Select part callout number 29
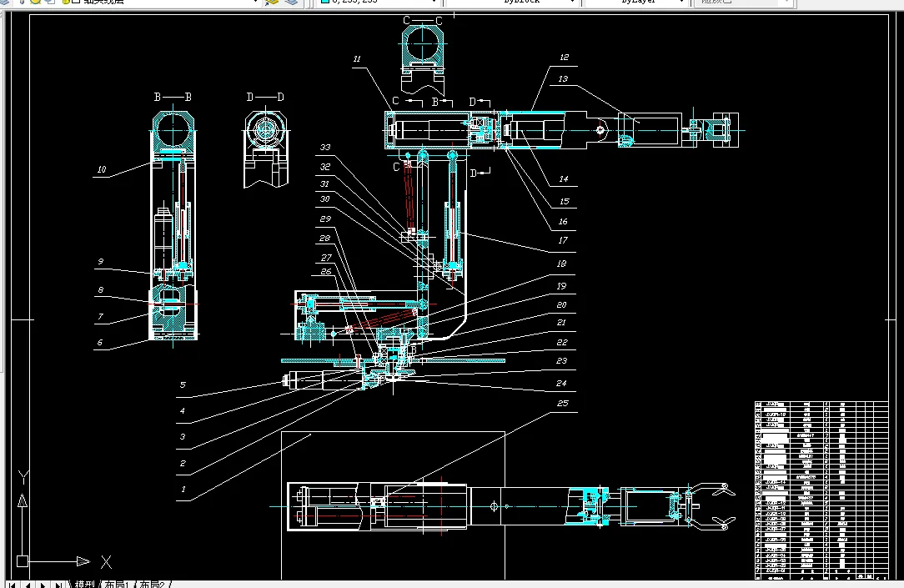This screenshot has width=904, height=588. (x=325, y=219)
